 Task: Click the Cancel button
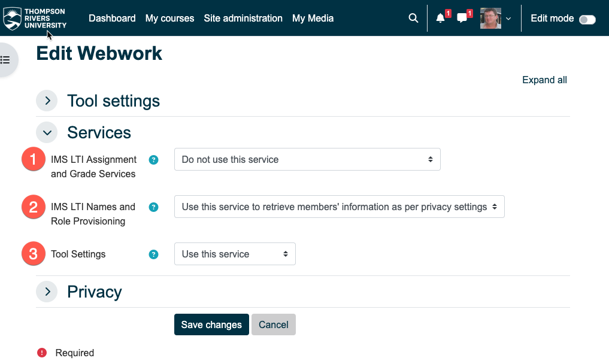274,324
